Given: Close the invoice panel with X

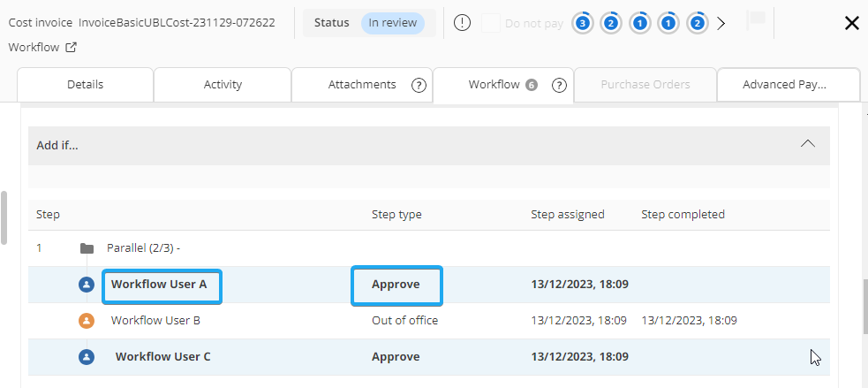Looking at the screenshot, I should point(851,23).
